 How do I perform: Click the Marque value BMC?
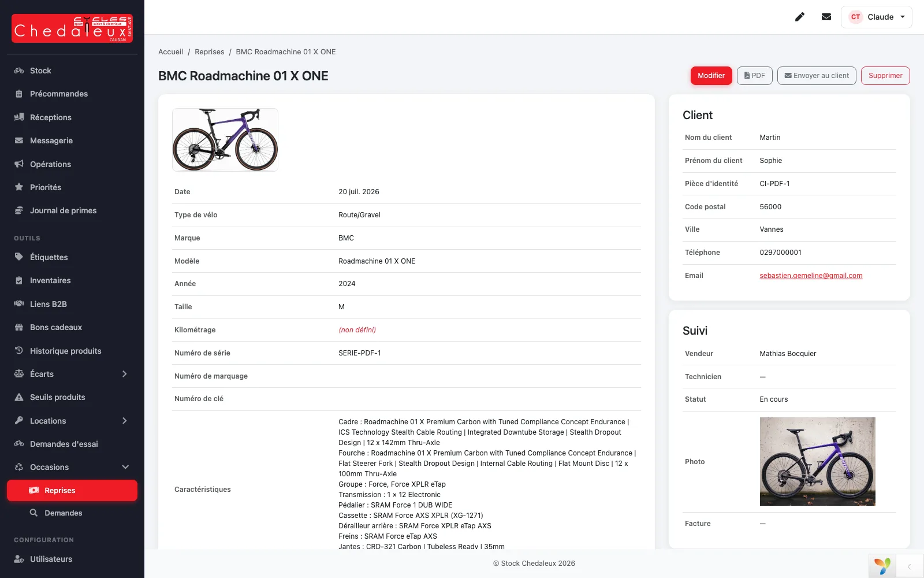346,238
